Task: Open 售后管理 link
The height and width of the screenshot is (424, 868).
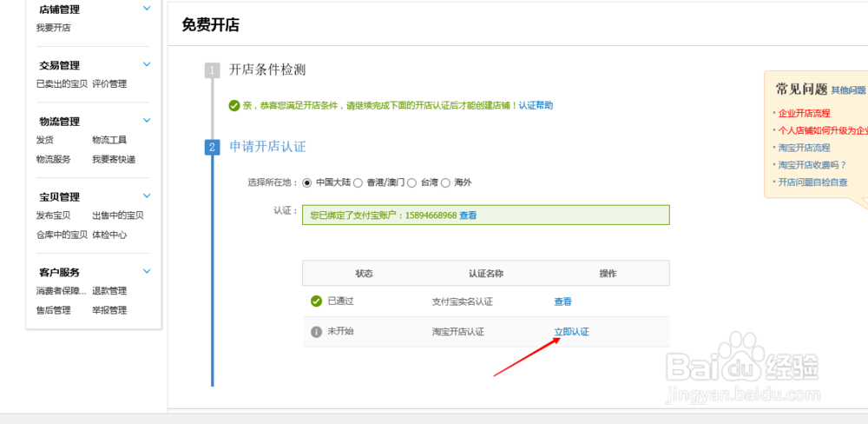Action: tap(54, 310)
